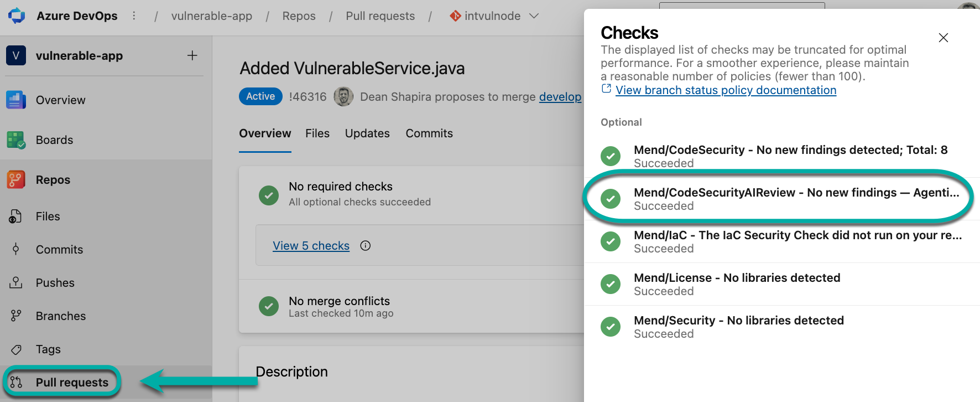Close the Checks panel

[943, 38]
